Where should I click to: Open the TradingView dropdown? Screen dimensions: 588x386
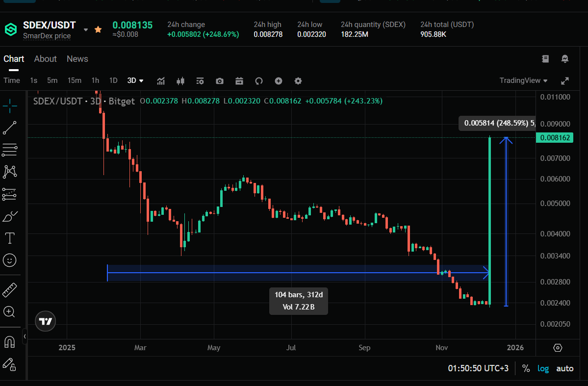(x=523, y=80)
